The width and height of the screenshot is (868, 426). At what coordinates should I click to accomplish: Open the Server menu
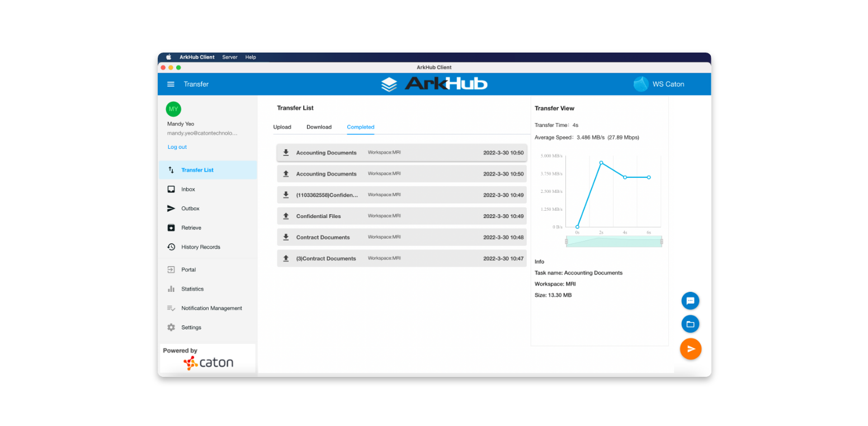point(230,57)
